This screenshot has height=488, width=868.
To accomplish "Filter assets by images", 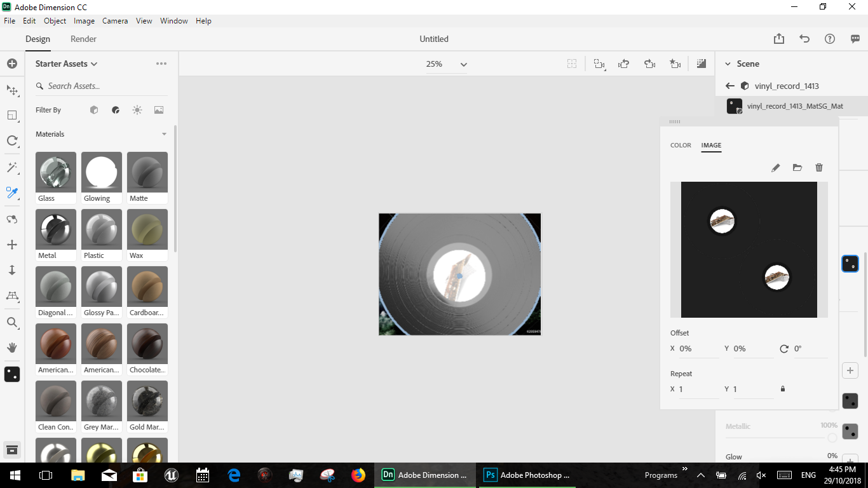I will [159, 110].
